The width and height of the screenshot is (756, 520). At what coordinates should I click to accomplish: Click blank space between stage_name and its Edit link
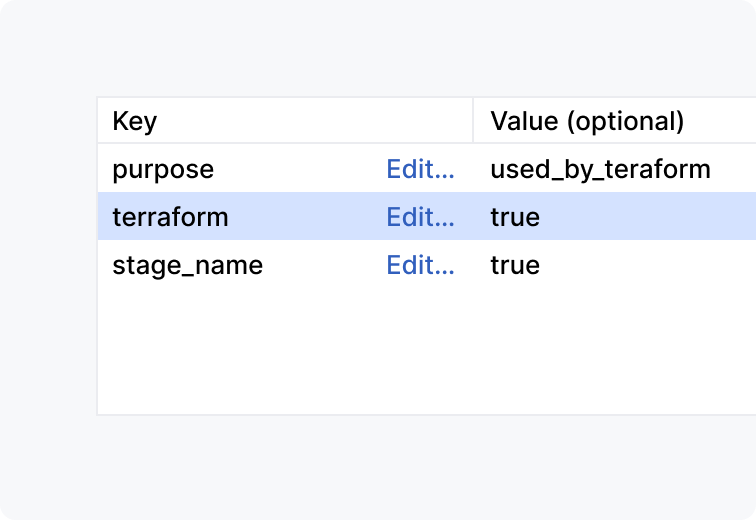[325, 265]
